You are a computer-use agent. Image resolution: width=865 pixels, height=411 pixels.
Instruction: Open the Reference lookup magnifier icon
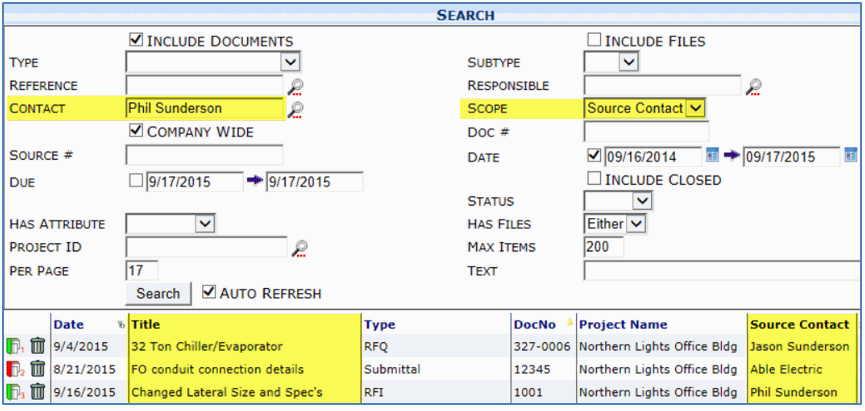click(296, 87)
